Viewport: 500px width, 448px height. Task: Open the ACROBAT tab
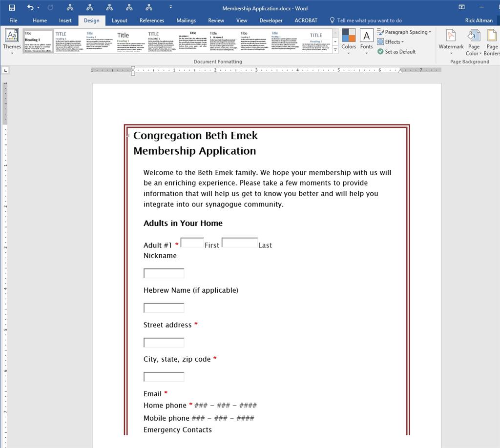306,20
